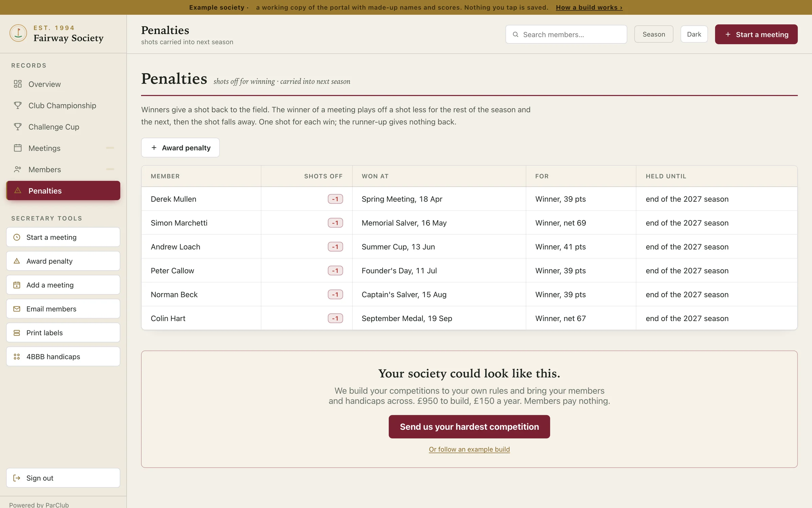Click the Norman Beck row name
Image resolution: width=812 pixels, height=508 pixels.
coord(174,294)
